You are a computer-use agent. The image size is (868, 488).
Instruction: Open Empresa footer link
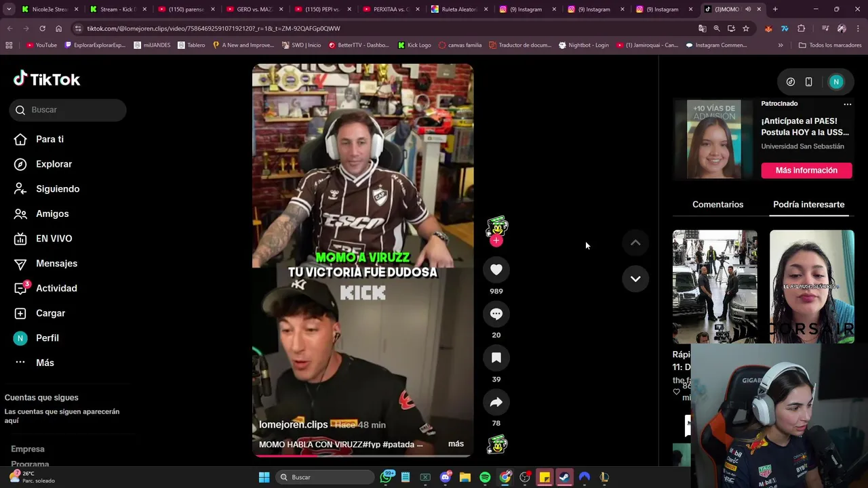[x=28, y=449]
